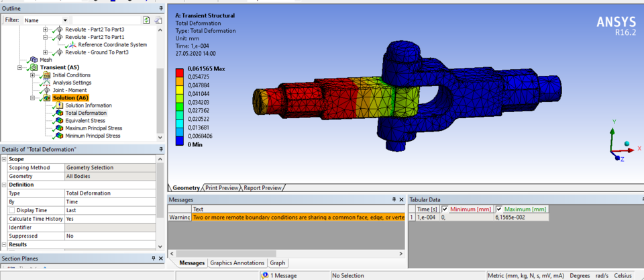644x280 pixels.
Task: Click the Solution (A6) icon
Action: pos(46,98)
